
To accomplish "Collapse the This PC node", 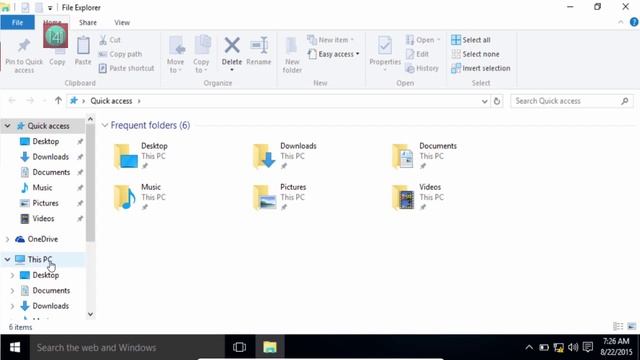I will point(7,259).
